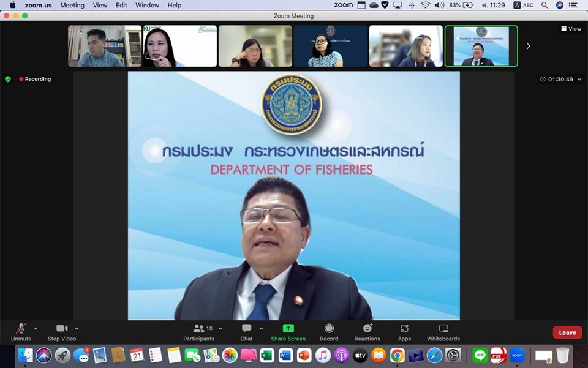Open Google Chrome from the Dock
Image resolution: width=588 pixels, height=368 pixels.
pos(397,355)
